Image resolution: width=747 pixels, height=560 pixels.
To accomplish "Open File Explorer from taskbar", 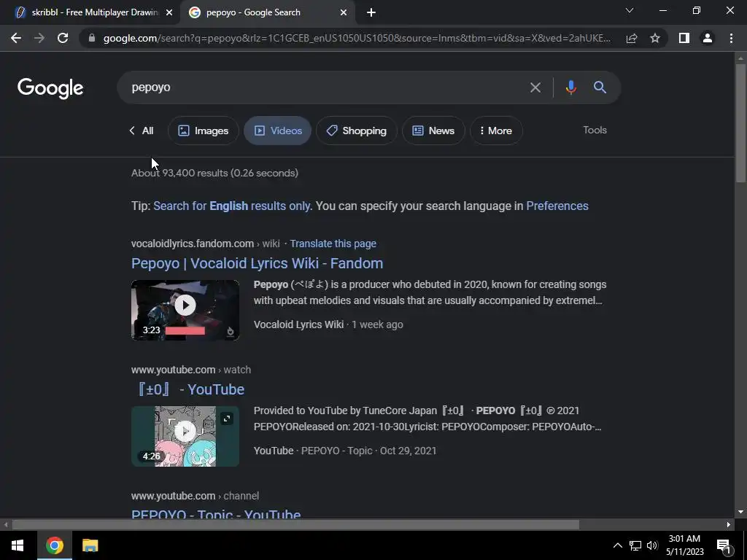I will click(90, 545).
